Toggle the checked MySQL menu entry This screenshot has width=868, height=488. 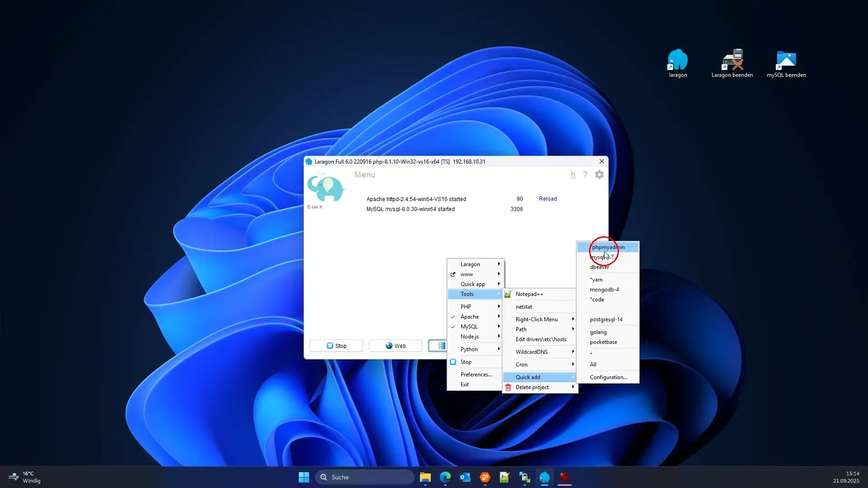tap(469, 327)
